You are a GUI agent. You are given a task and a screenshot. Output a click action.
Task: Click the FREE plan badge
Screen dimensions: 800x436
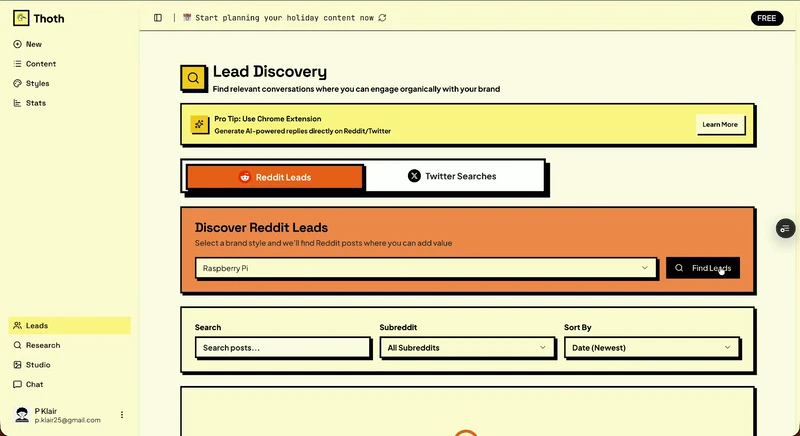click(766, 18)
